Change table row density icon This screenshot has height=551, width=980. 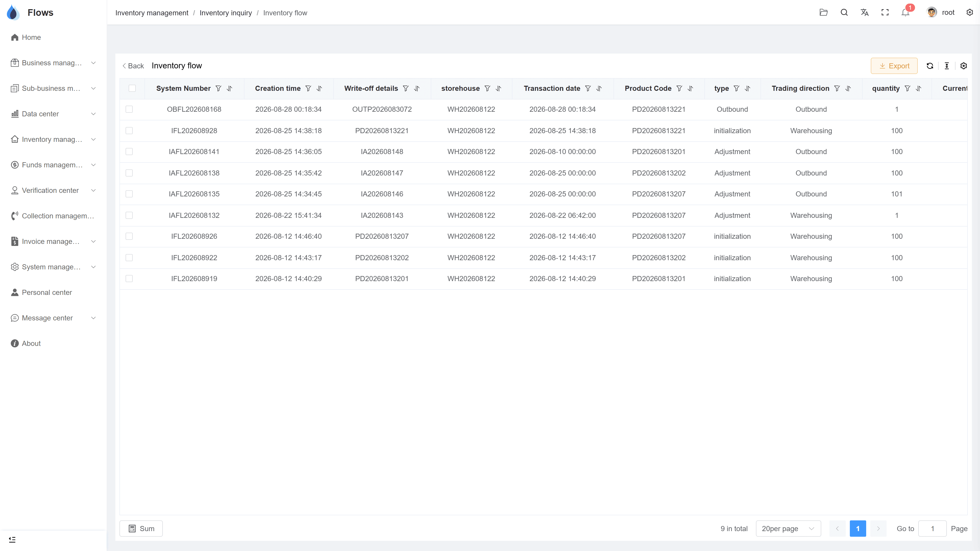tap(947, 66)
